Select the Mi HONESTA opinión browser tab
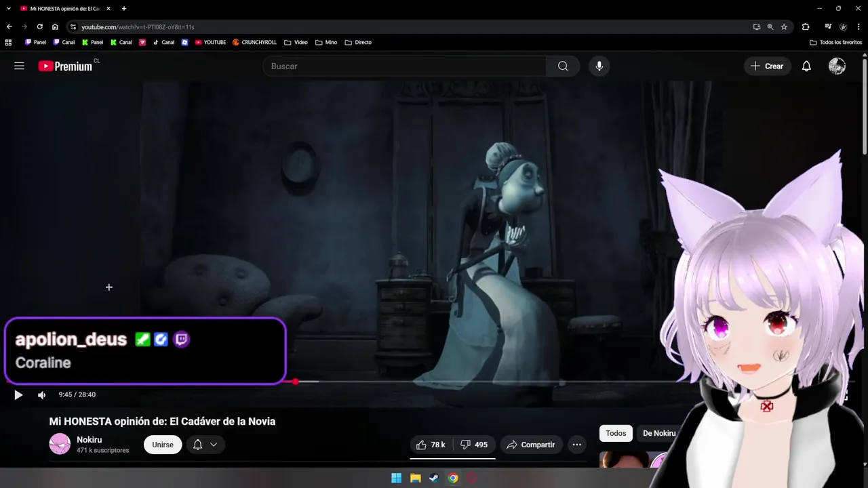Image resolution: width=868 pixels, height=488 pixels. [x=64, y=8]
